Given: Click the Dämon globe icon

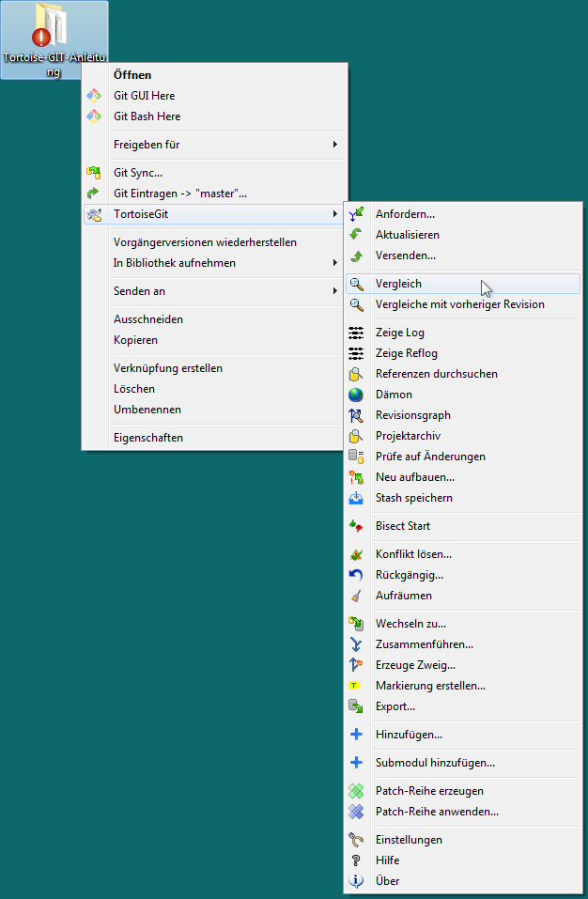Looking at the screenshot, I should 356,395.
